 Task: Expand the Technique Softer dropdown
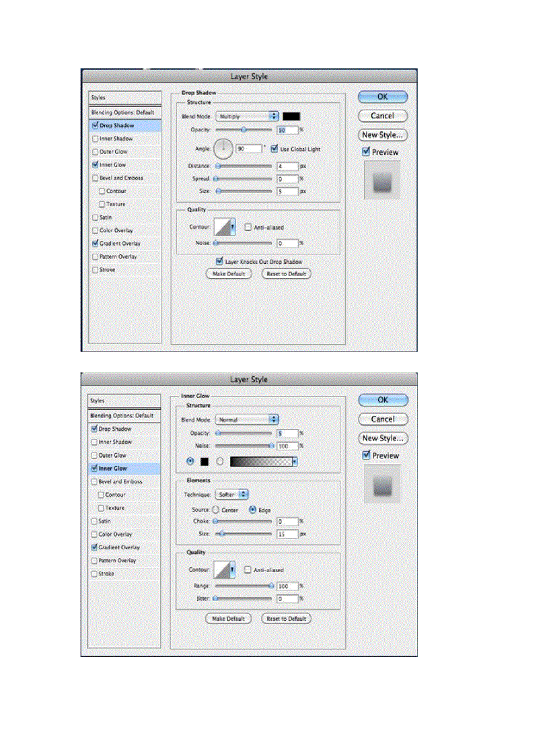(233, 494)
